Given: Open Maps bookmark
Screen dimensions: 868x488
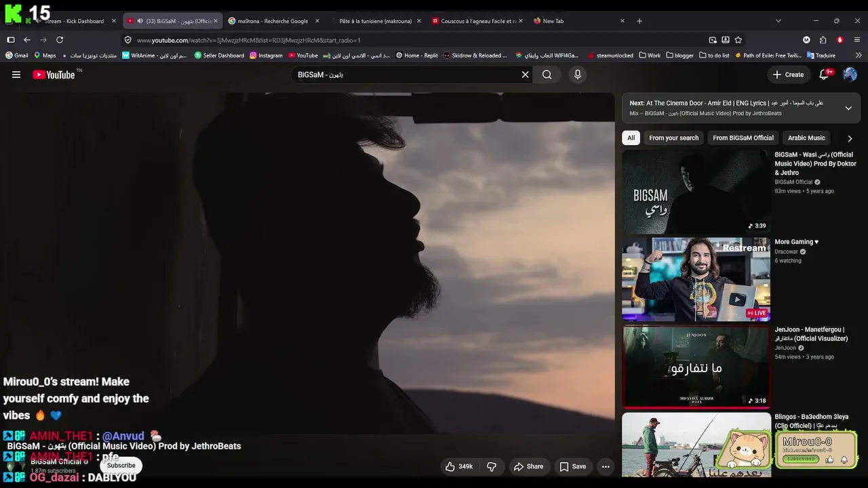Looking at the screenshot, I should [x=45, y=56].
